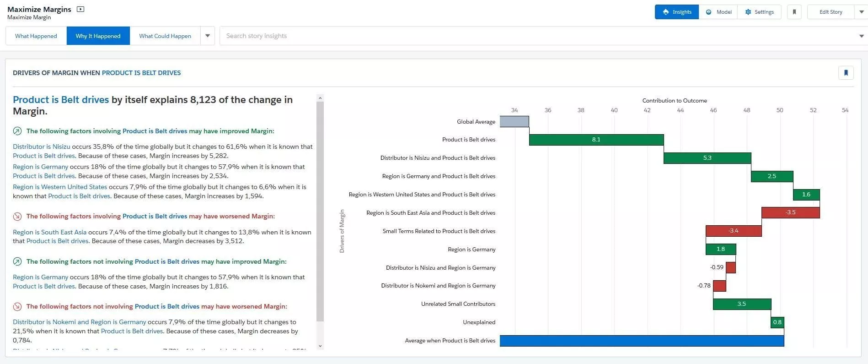Switch to the What Happened tab
The image size is (868, 364).
pos(36,36)
